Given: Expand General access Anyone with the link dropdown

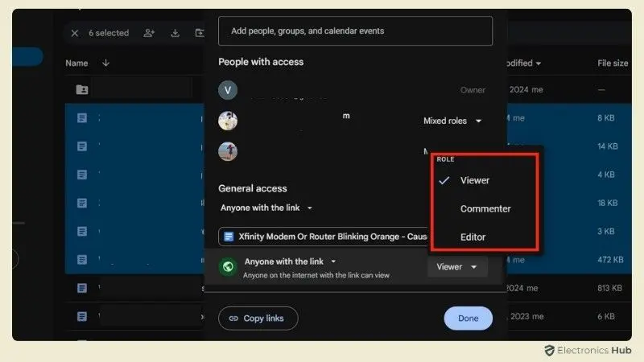Looking at the screenshot, I should [266, 208].
